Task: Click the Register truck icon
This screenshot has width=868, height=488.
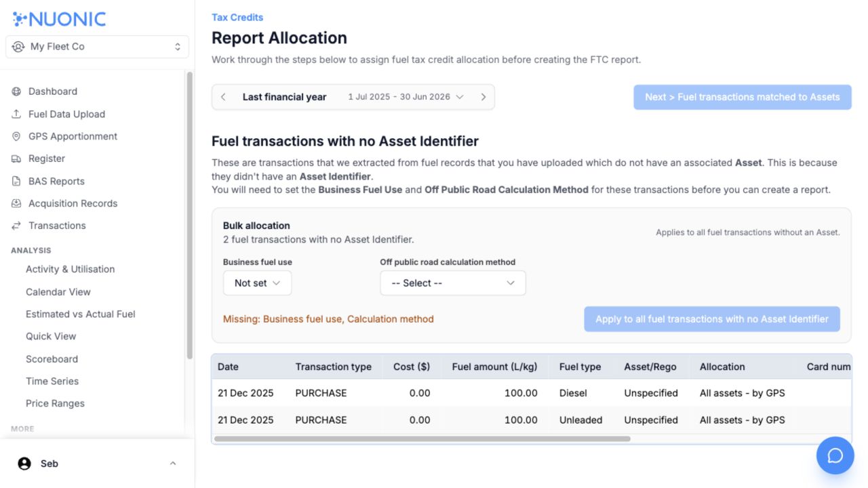Action: 16,159
